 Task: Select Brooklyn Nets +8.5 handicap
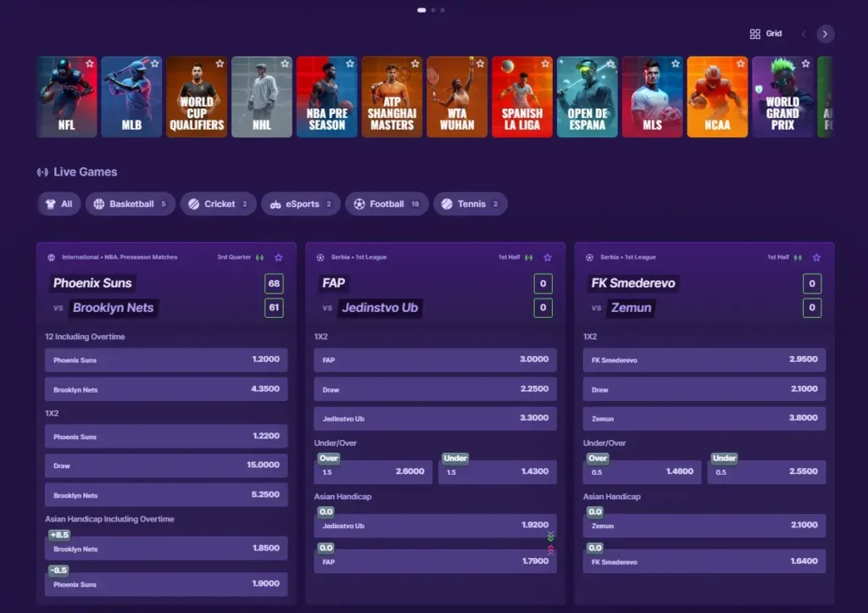point(166,549)
